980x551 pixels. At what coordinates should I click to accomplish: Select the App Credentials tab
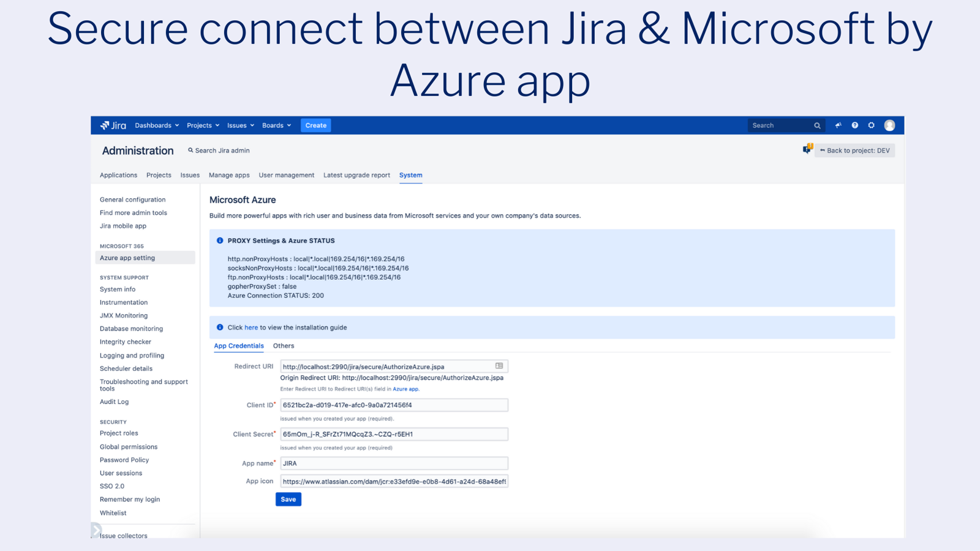[x=239, y=346]
